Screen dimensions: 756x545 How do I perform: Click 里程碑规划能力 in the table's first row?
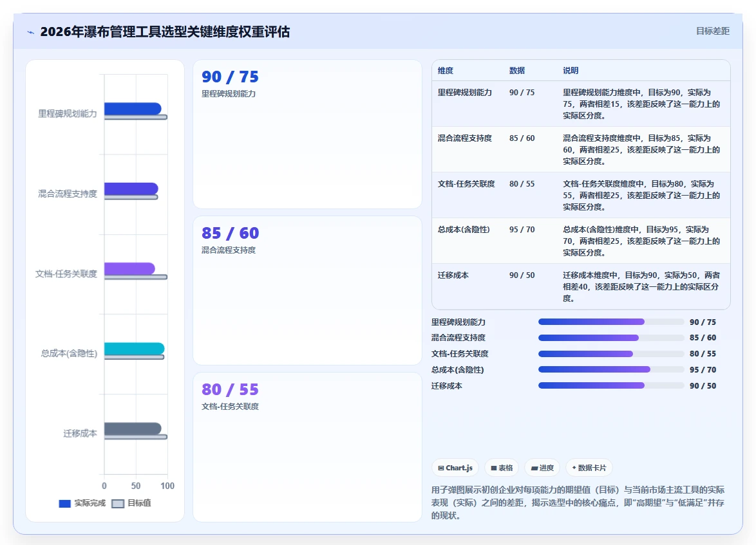(x=465, y=93)
